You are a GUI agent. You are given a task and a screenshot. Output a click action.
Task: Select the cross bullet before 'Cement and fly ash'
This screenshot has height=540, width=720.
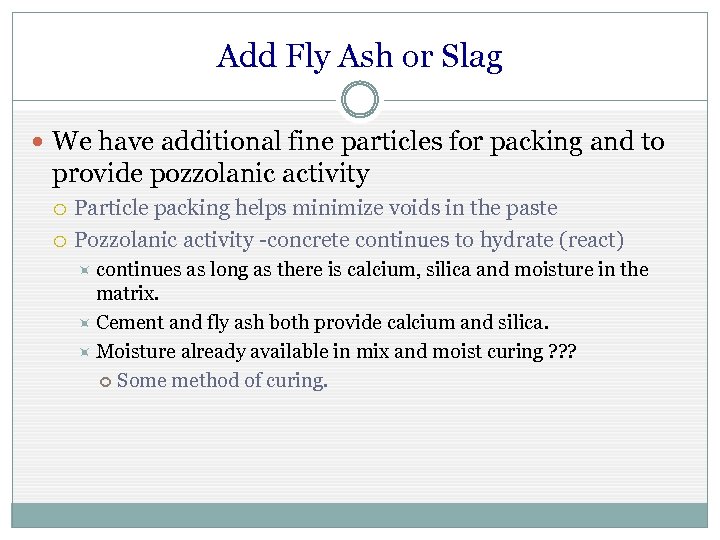(x=85, y=323)
